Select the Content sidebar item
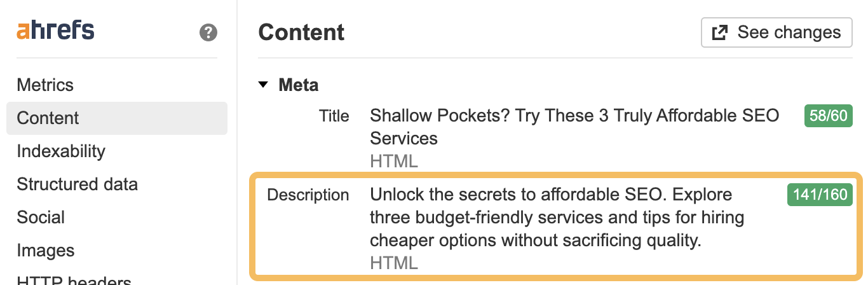The width and height of the screenshot is (868, 285). tap(48, 118)
